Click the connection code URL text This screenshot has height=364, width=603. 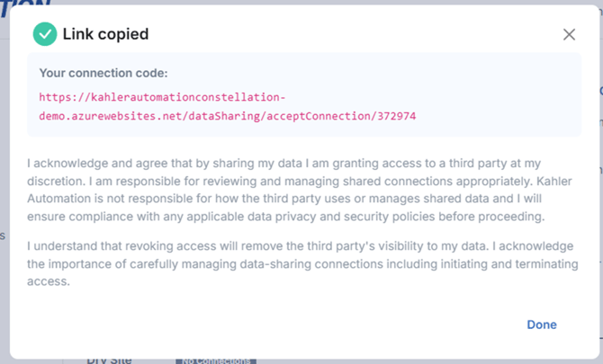pos(227,106)
